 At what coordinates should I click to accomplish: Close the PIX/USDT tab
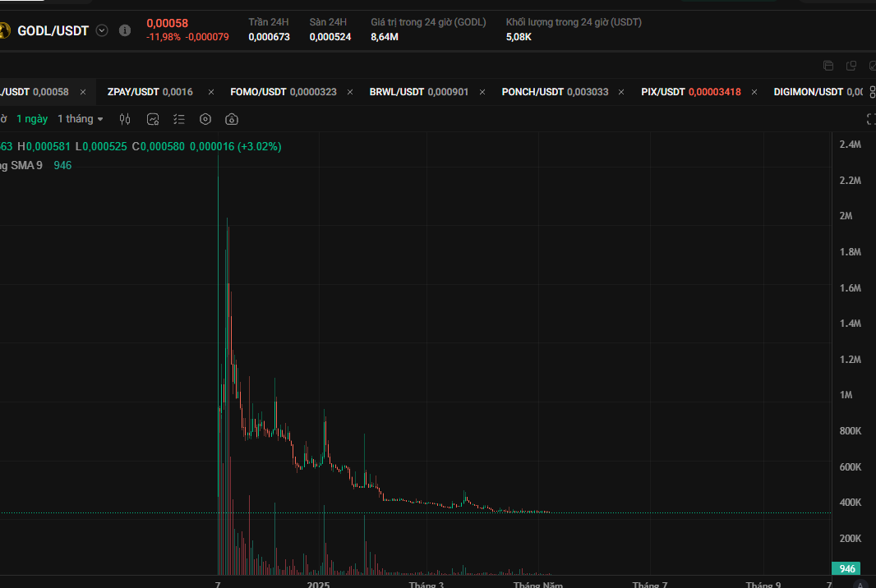click(x=754, y=92)
